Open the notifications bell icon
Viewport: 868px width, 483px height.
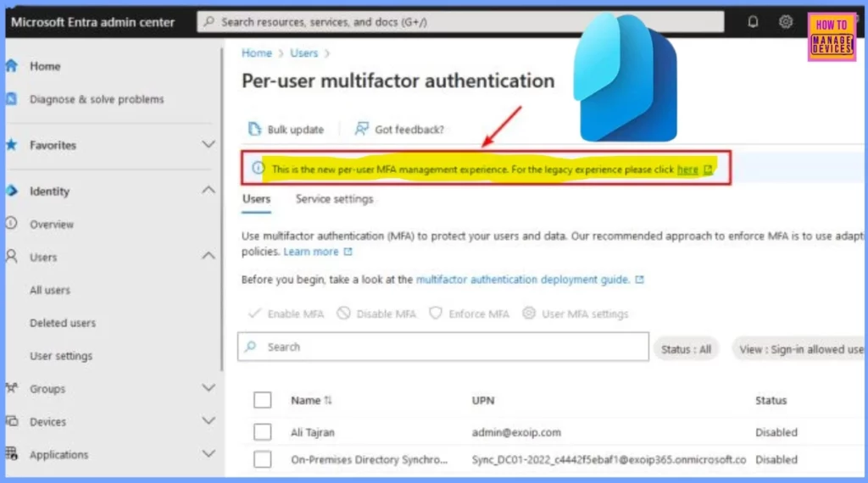pyautogui.click(x=753, y=22)
